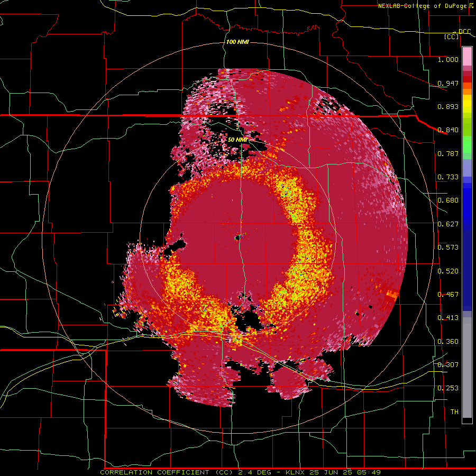Screen dimensions: 476x476
Task: Click the 0.413 legend value
Action: point(448,318)
